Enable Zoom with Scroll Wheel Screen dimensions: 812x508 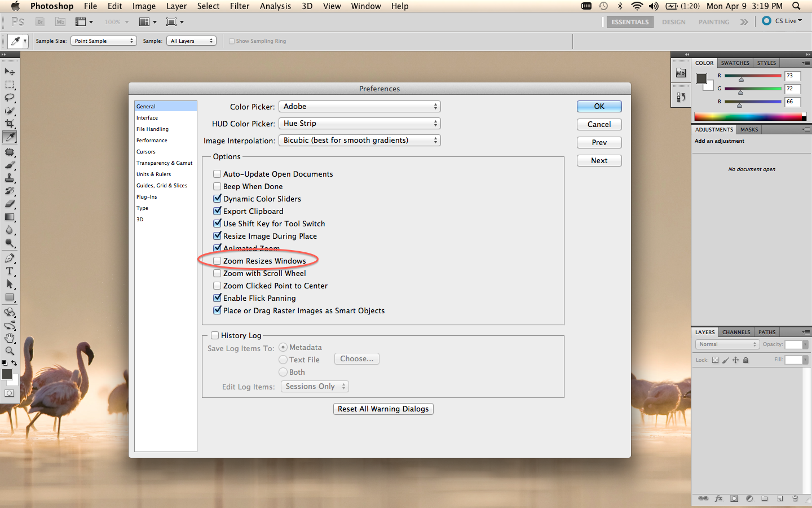pos(217,273)
